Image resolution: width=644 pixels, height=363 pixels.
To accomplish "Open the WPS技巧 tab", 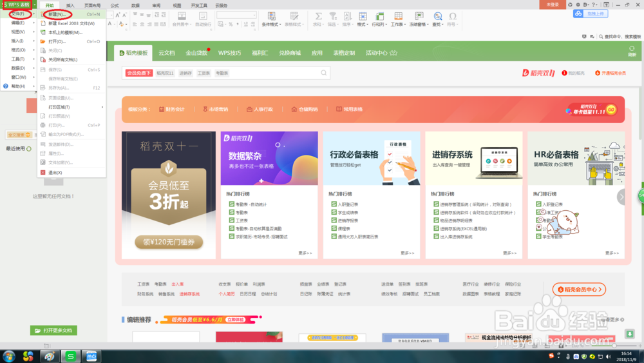I will tap(230, 53).
